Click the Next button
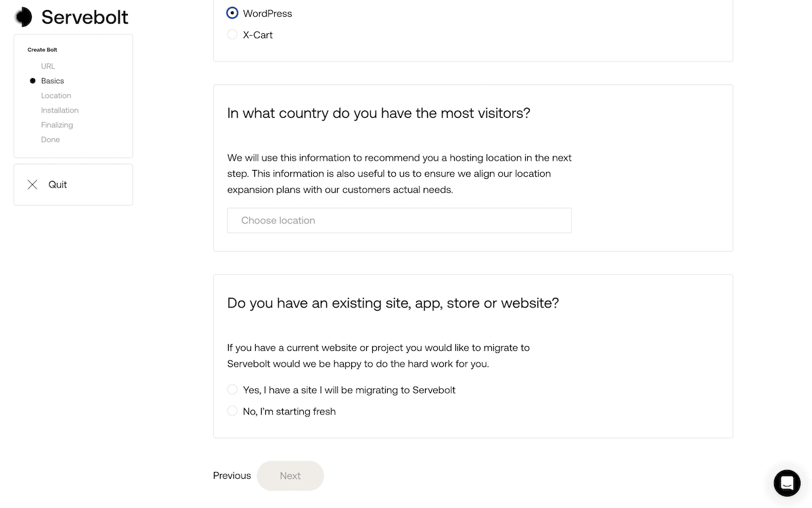The width and height of the screenshot is (812, 508). pos(290,475)
